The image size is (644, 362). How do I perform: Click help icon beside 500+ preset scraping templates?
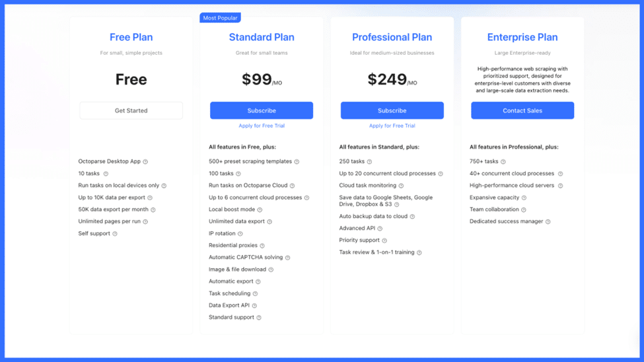(297, 162)
